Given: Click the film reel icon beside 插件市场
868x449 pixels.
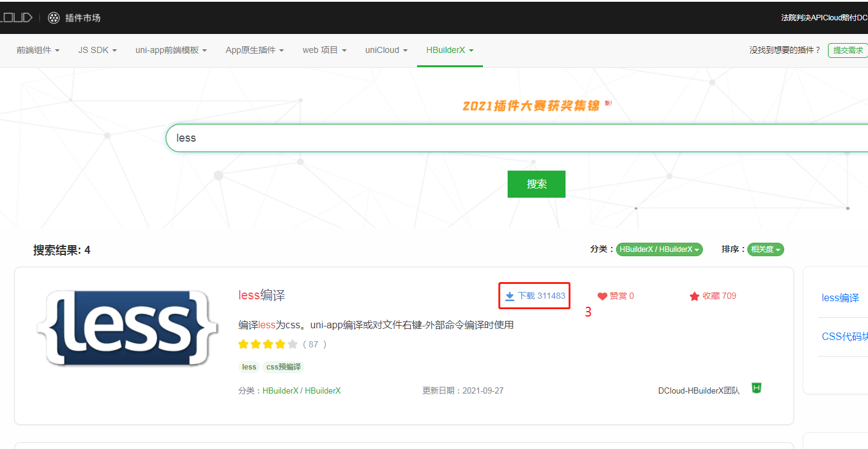Looking at the screenshot, I should click(x=52, y=17).
